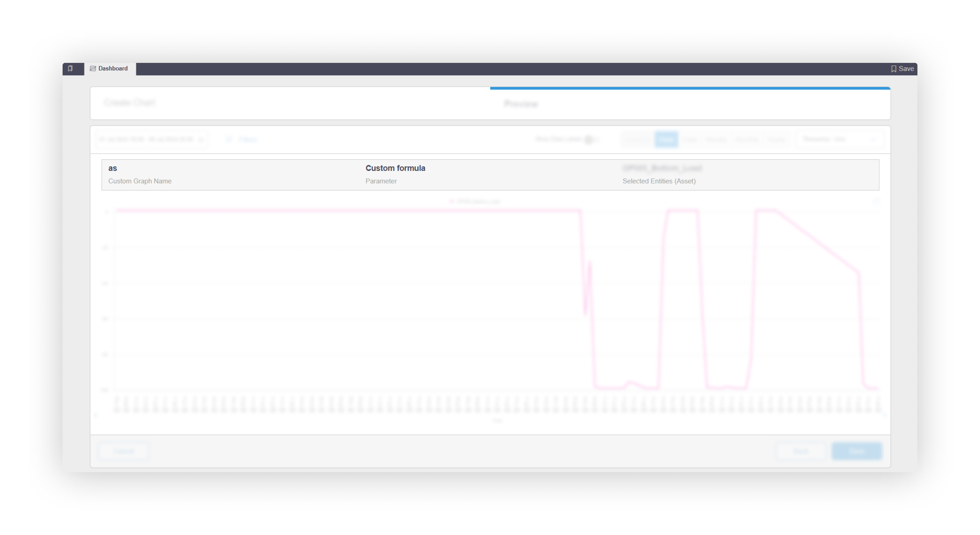Click the 'Selected Entities (Asset)' label
Viewport: 980px width, 535px height.
(659, 181)
